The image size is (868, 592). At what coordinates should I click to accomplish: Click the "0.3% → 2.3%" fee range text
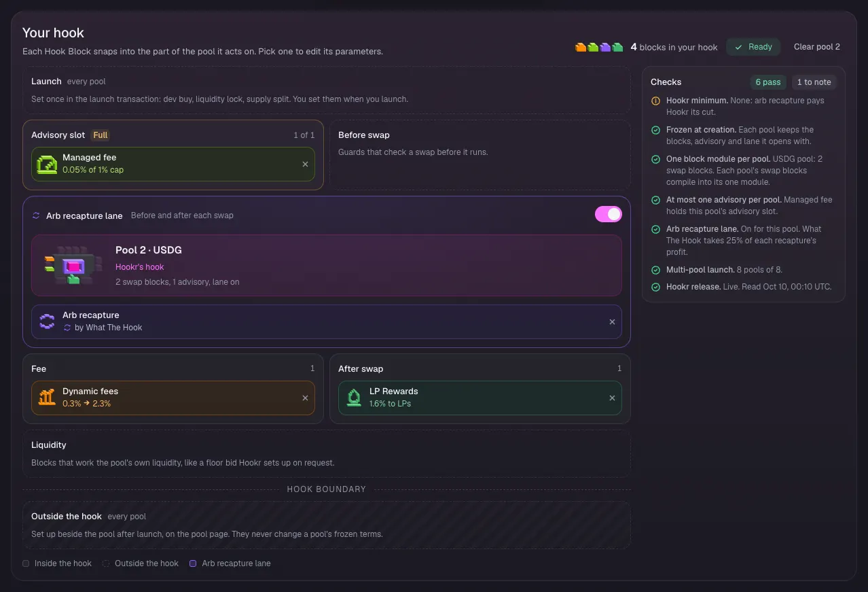click(87, 404)
